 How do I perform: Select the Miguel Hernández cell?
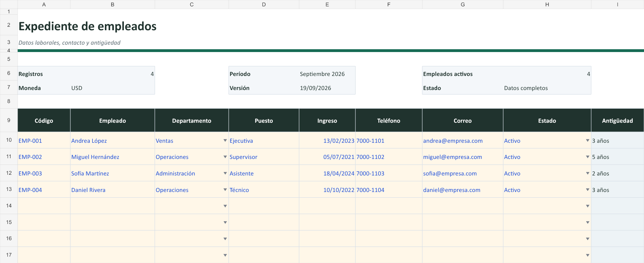click(113, 157)
